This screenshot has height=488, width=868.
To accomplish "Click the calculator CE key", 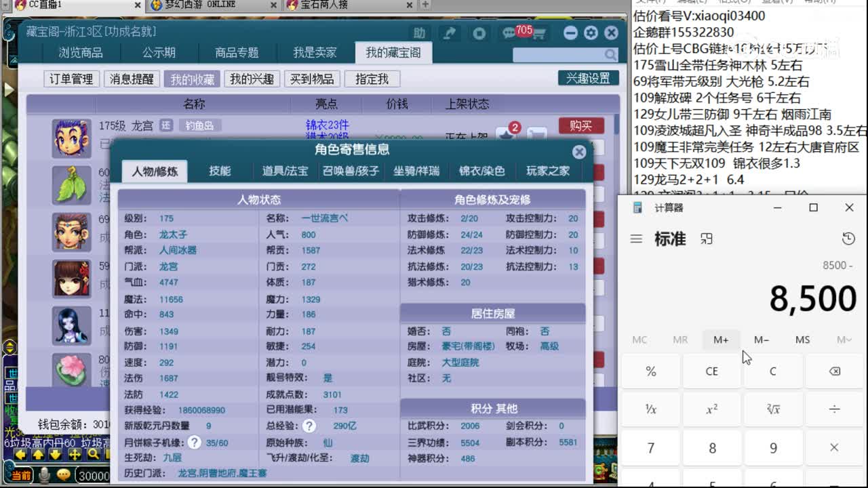I will tap(712, 371).
